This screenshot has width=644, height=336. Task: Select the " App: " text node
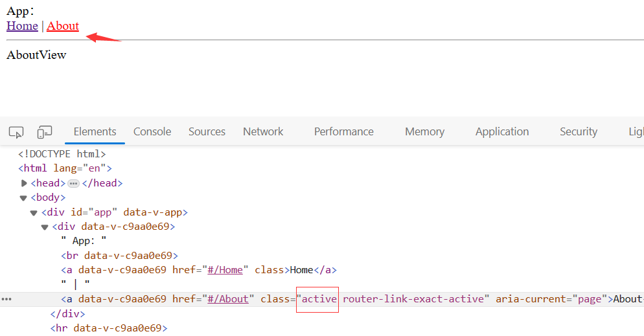click(84, 241)
